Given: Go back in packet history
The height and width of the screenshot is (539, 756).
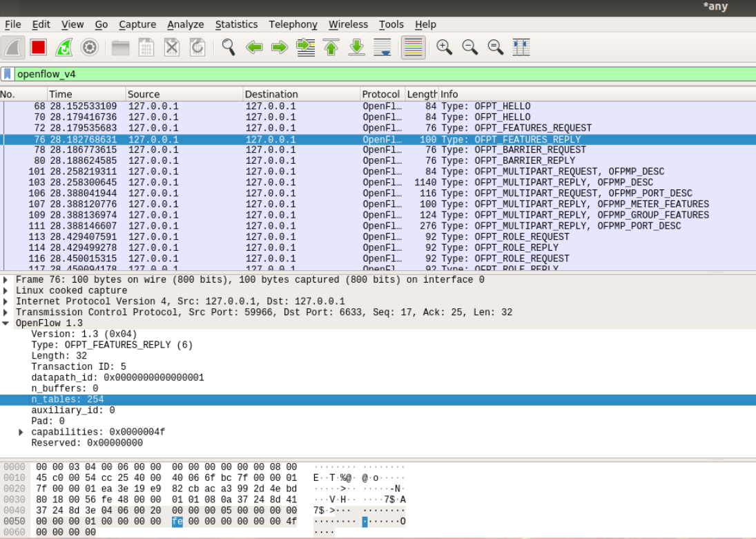Looking at the screenshot, I should pos(254,48).
